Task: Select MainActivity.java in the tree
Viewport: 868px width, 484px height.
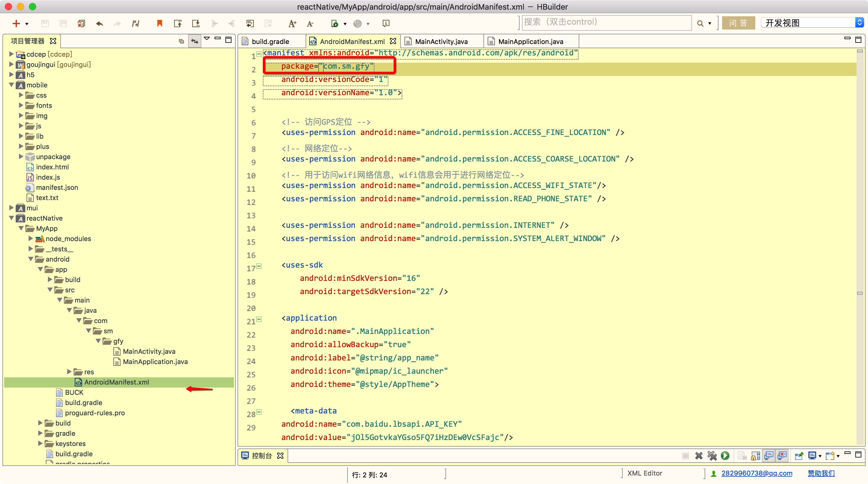Action: (x=149, y=351)
